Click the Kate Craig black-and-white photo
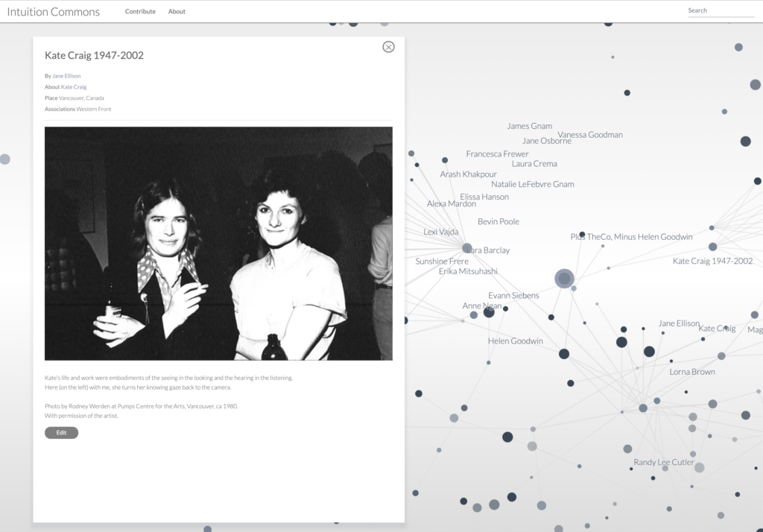The image size is (763, 532). [218, 243]
